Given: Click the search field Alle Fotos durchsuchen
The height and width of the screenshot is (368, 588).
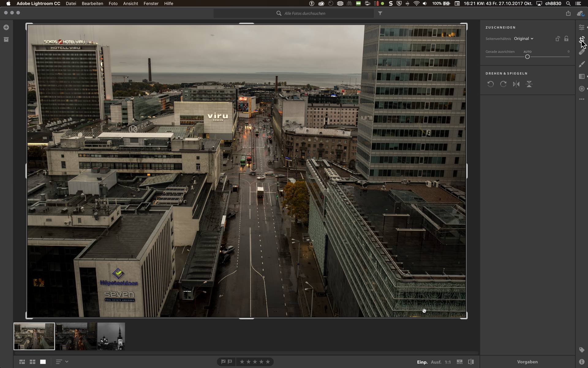Looking at the screenshot, I should [x=293, y=13].
